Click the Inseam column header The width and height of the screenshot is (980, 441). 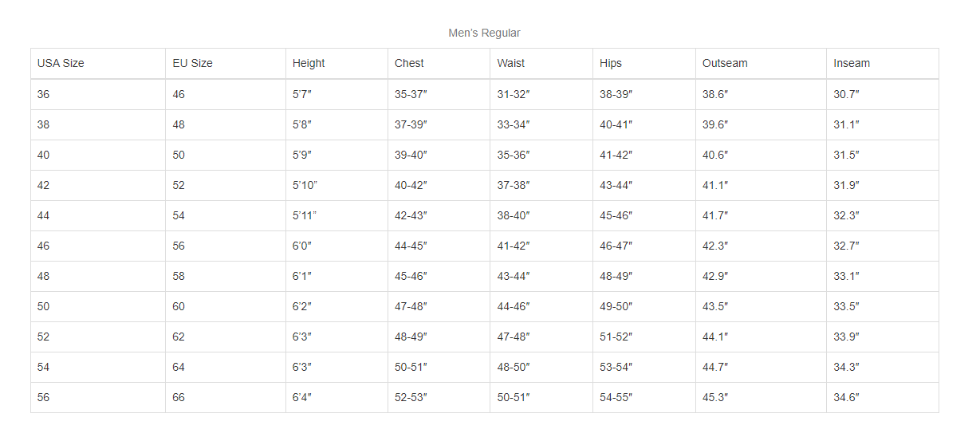(852, 63)
